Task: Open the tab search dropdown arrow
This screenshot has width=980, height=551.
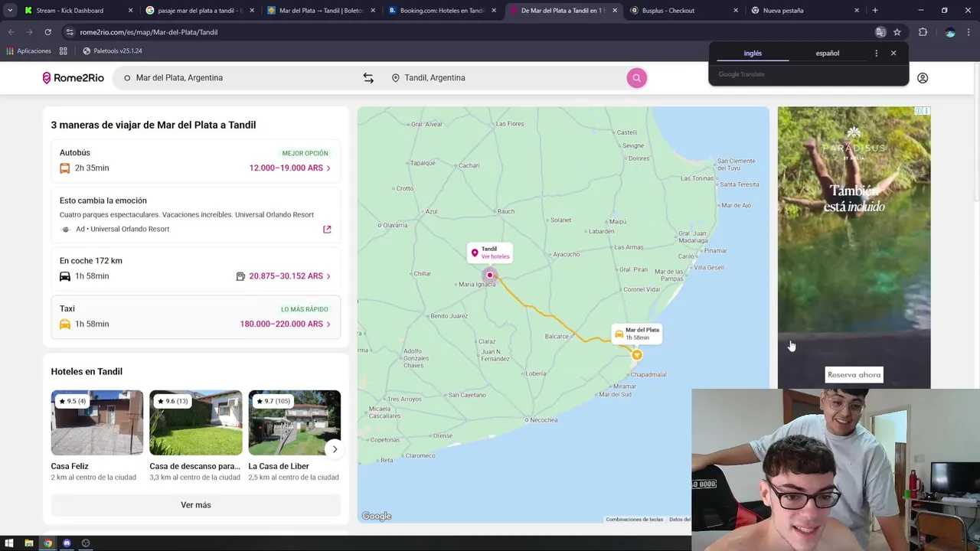Action: tap(9, 11)
